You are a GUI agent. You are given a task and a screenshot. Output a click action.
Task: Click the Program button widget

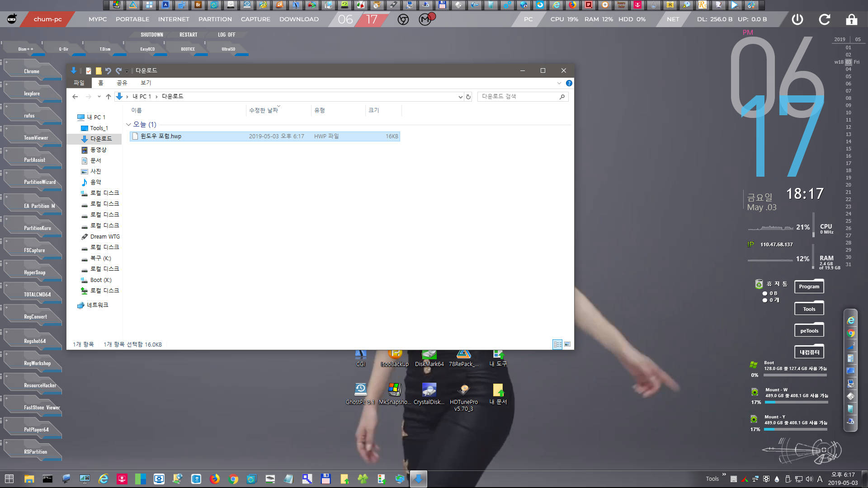point(809,286)
